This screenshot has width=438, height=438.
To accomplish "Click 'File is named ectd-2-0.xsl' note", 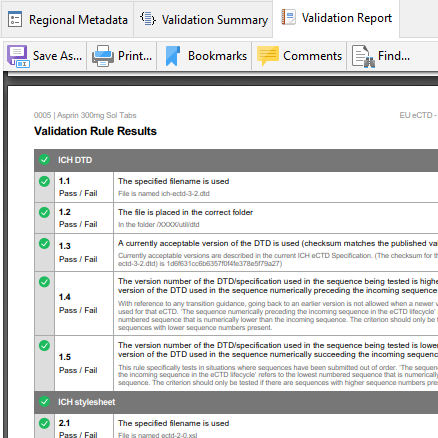I will point(158,435).
